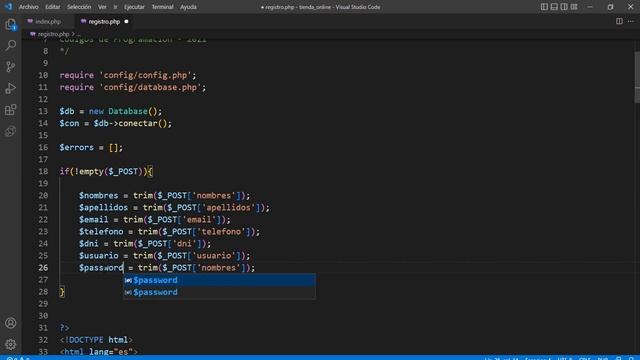Open the Terminal menu

coord(162,7)
